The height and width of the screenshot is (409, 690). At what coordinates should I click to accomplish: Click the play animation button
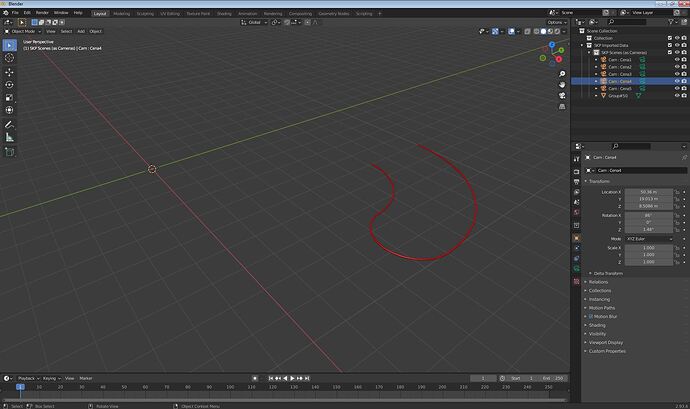point(292,379)
